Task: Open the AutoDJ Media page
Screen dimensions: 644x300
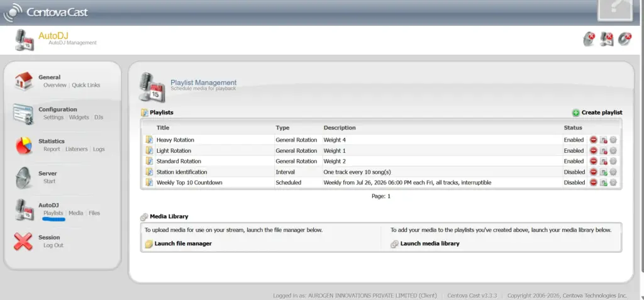Action: 75,213
